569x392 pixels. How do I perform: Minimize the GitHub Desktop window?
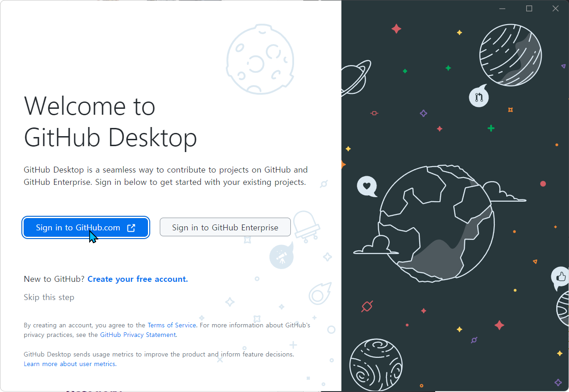503,9
